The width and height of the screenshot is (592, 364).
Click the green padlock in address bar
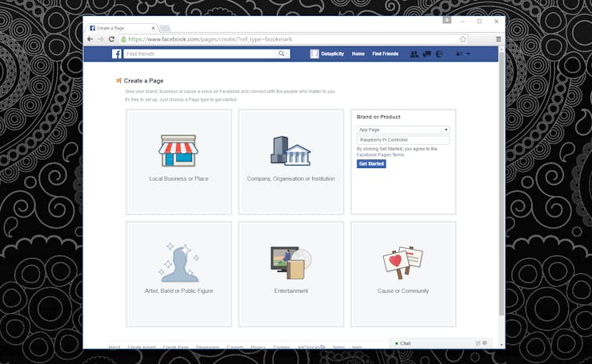coord(123,39)
